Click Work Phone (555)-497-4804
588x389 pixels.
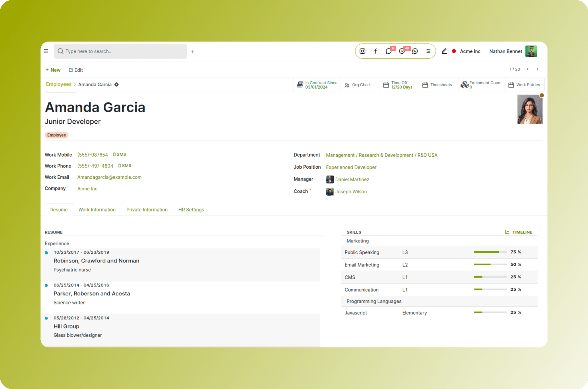coord(95,166)
